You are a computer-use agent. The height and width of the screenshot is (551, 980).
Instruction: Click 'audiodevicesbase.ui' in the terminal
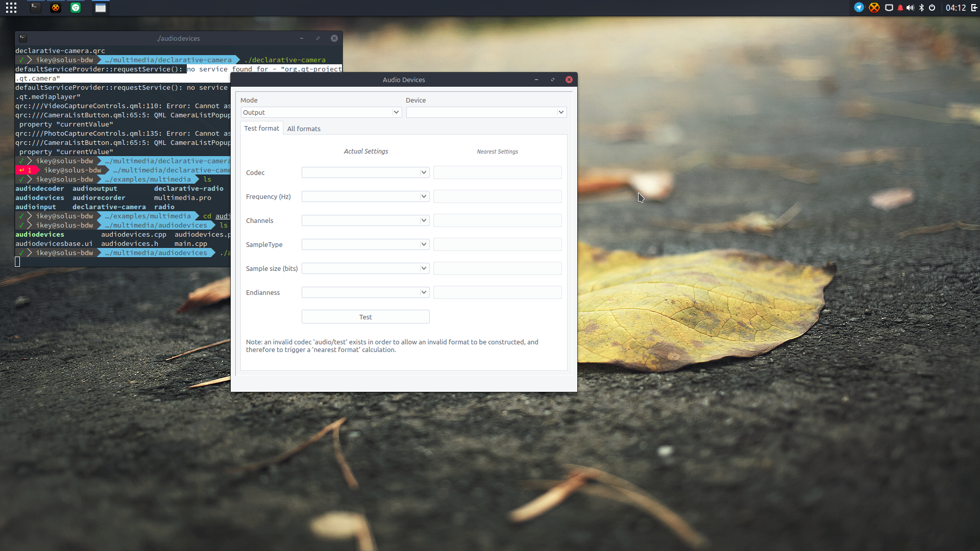(54, 244)
